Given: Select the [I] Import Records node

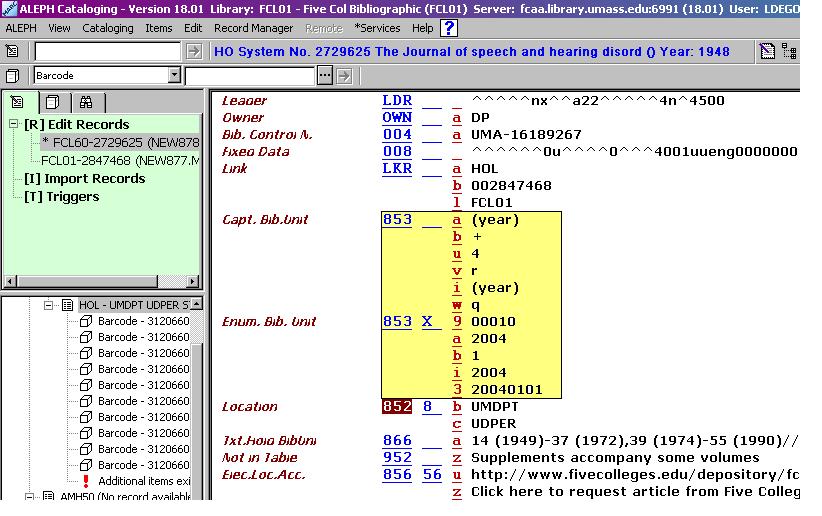Looking at the screenshot, I should (84, 178).
